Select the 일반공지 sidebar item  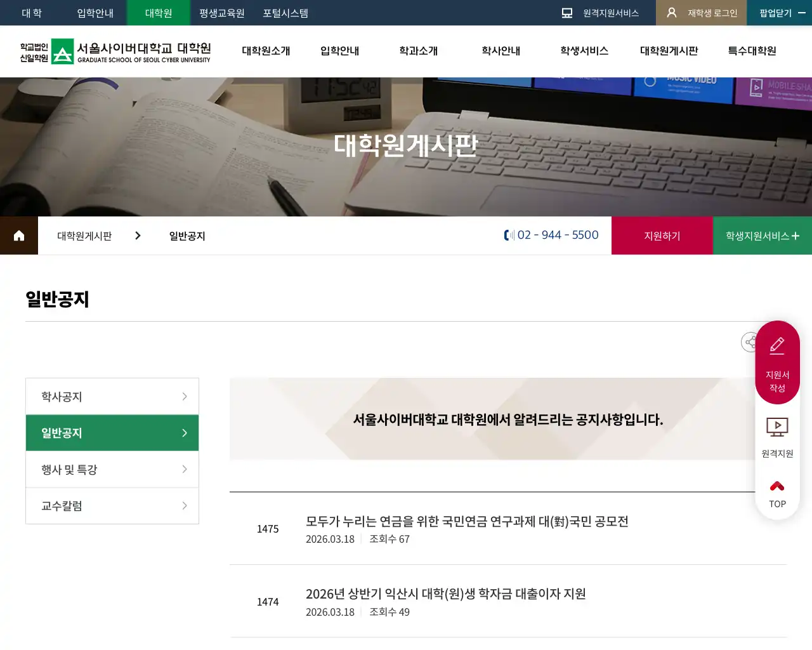[112, 433]
